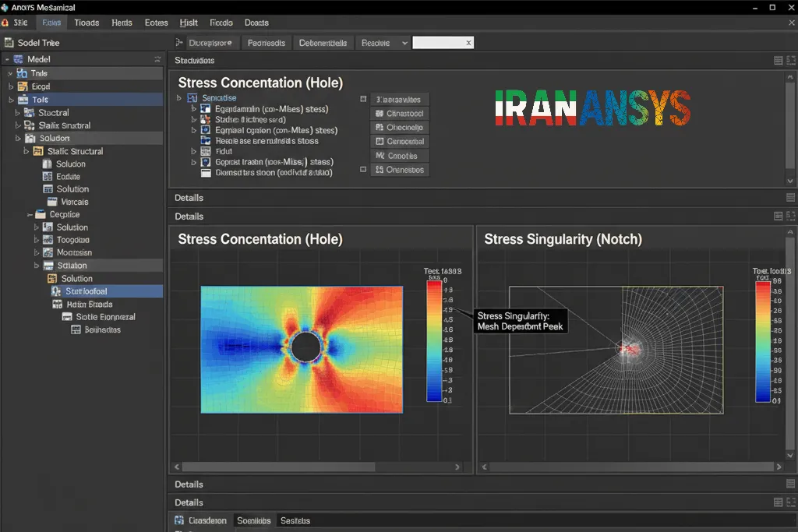
Task: Click the Stalix Snxtral node icon
Action: [29, 125]
